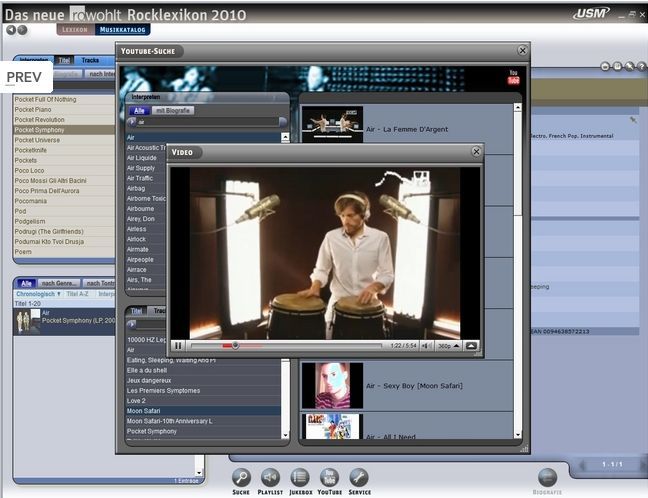Select 'Air - Sexy Boy [Moon Safari]' title
Viewport: 648px width, 498px height.
(414, 386)
